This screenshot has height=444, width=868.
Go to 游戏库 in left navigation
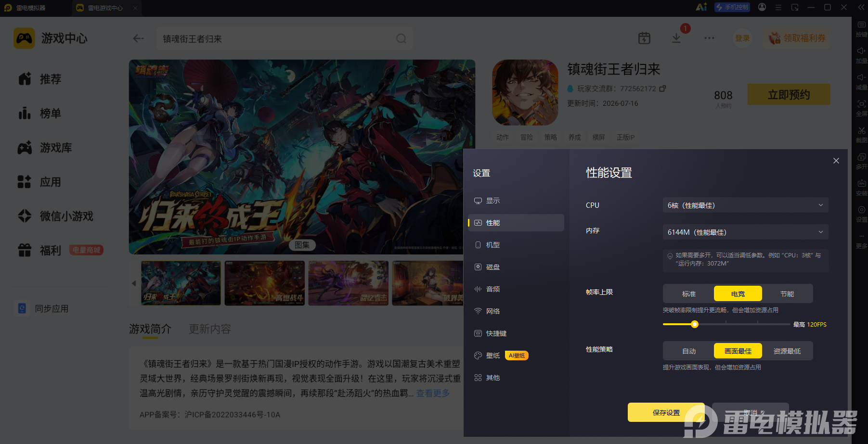pos(45,148)
